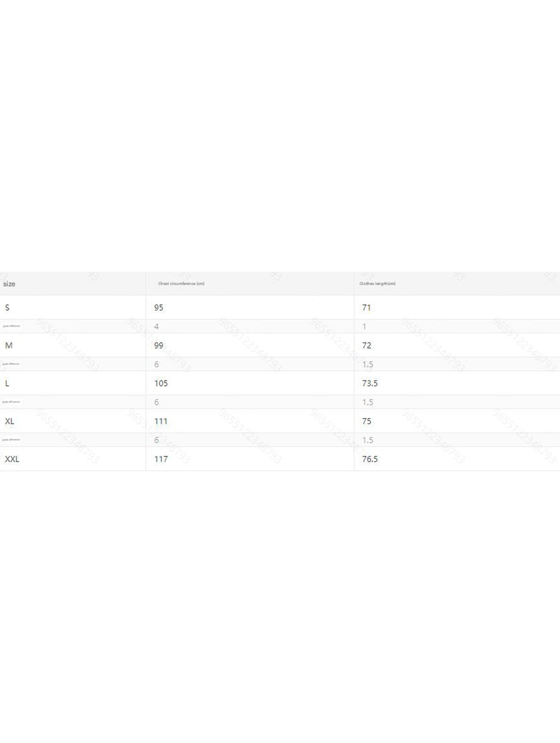
Task: Click the chest value 117 cell
Action: pos(161,459)
